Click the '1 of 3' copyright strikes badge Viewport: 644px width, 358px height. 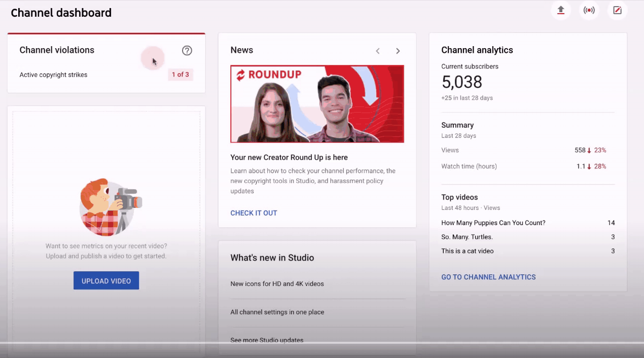point(180,75)
